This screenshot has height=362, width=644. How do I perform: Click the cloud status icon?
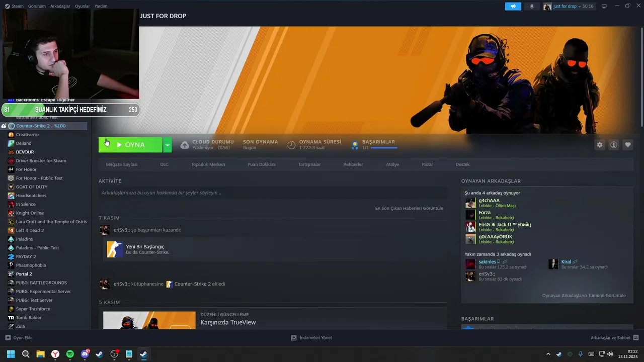click(185, 145)
